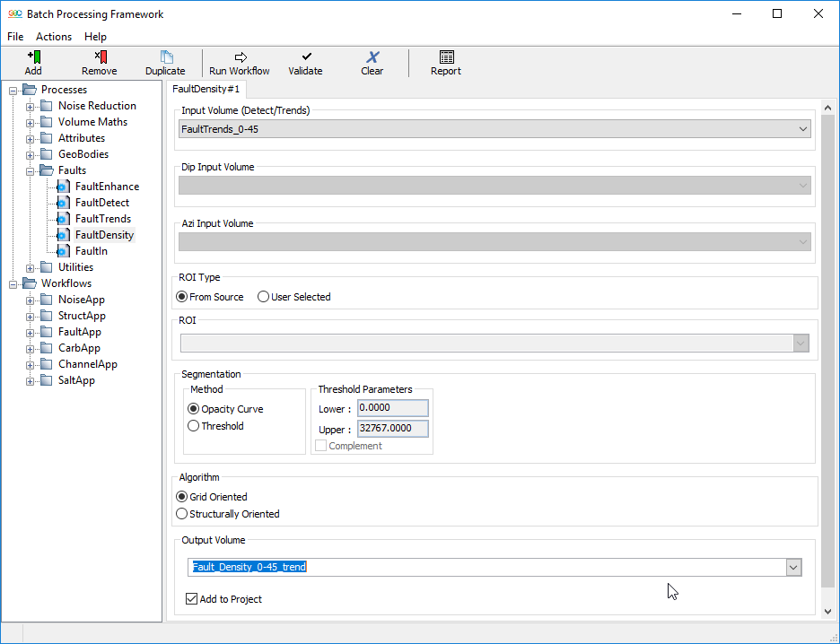Click the Upper threshold input field
The image size is (840, 644).
392,429
